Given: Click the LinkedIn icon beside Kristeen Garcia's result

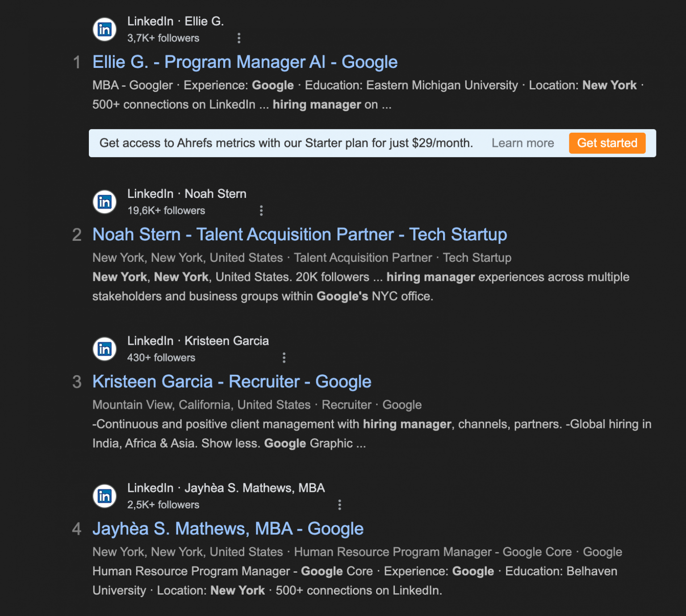Looking at the screenshot, I should (104, 348).
